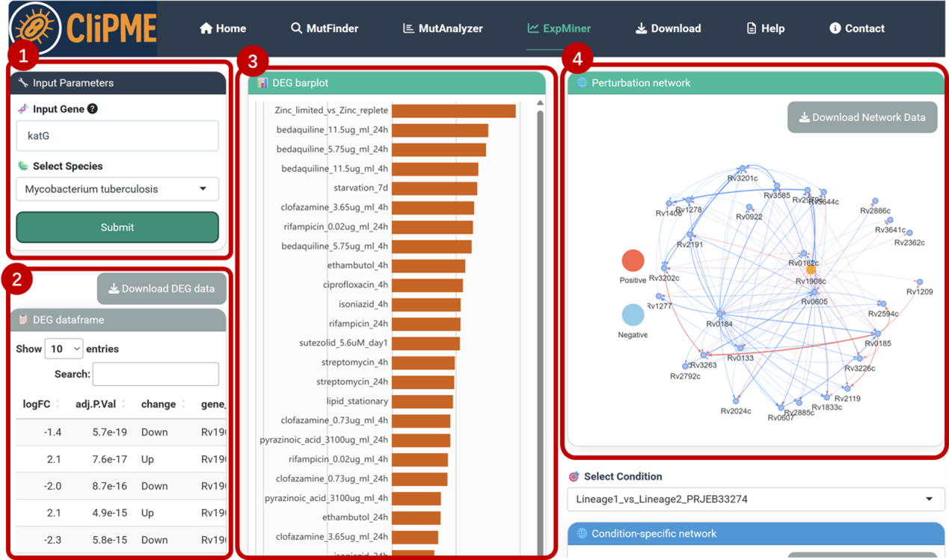Go to the MutAnalyzer tab
This screenshot has height=560, width=949.
click(x=443, y=28)
